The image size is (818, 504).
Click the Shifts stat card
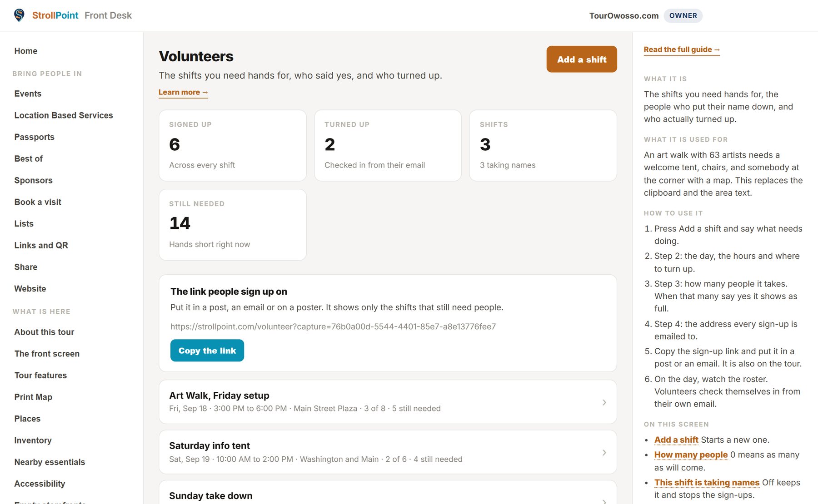(x=543, y=145)
